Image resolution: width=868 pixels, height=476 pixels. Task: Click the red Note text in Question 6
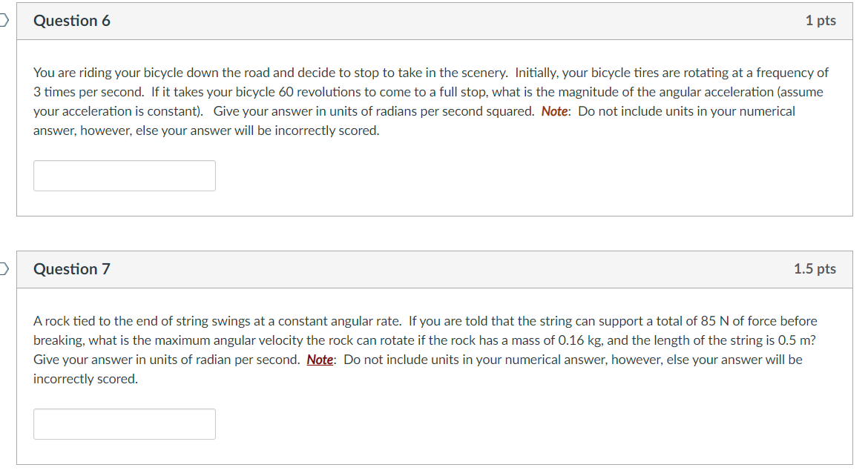[555, 111]
